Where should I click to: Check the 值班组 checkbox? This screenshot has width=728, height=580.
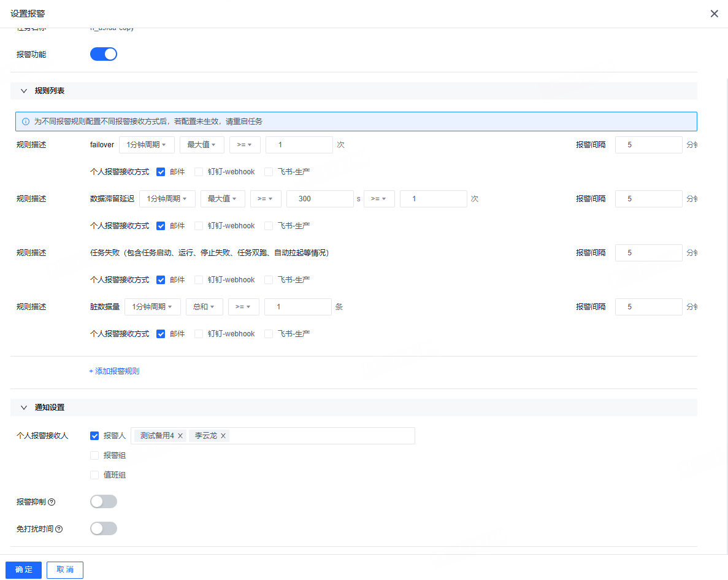94,475
